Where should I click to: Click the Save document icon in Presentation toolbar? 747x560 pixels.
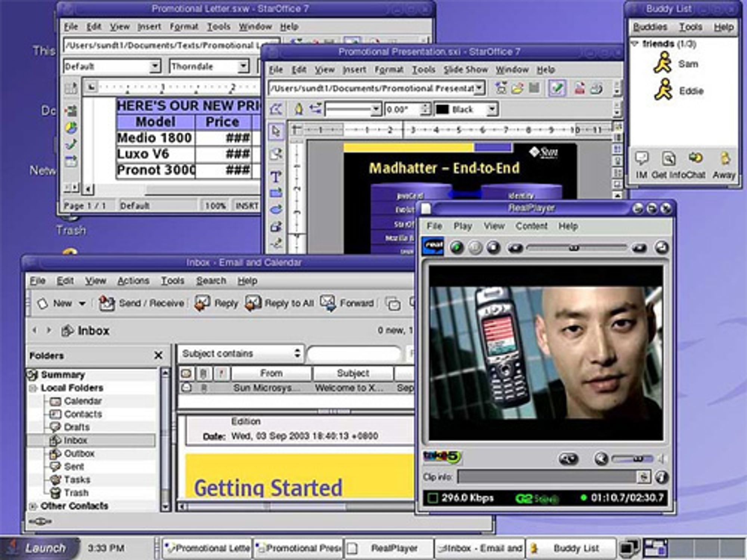coord(534,88)
